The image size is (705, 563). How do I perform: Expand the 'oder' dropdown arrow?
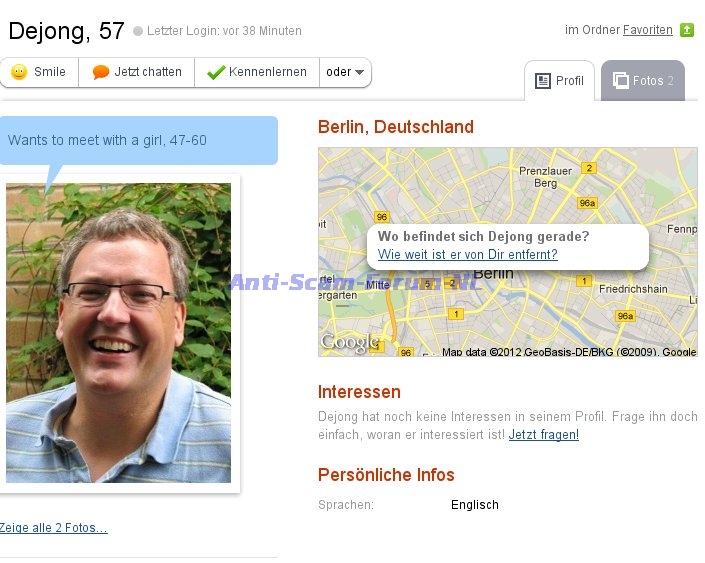pos(359,72)
